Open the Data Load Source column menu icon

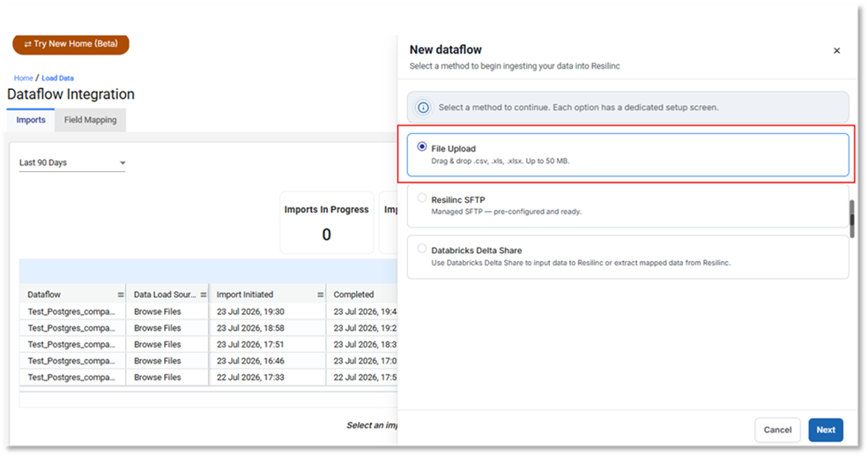(204, 295)
